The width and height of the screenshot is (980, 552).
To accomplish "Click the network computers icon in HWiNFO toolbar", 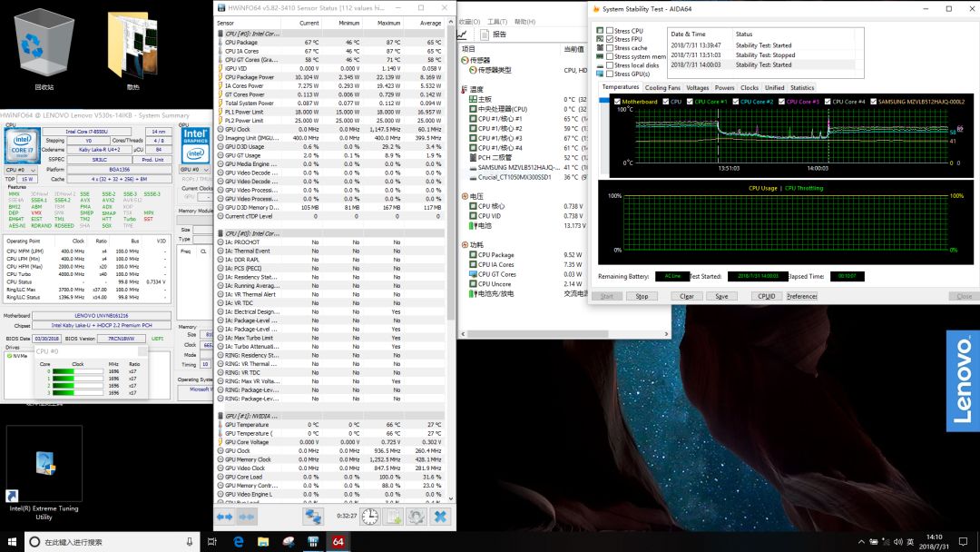I will 313,517.
